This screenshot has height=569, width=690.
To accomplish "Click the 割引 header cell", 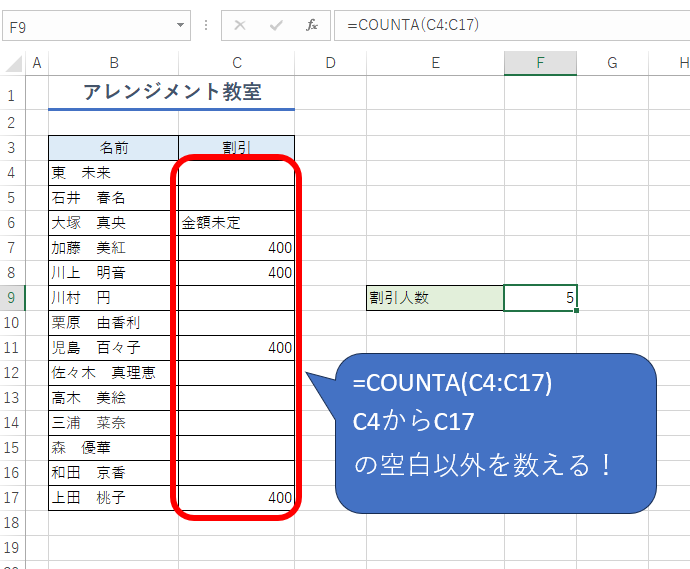I will pos(237,148).
